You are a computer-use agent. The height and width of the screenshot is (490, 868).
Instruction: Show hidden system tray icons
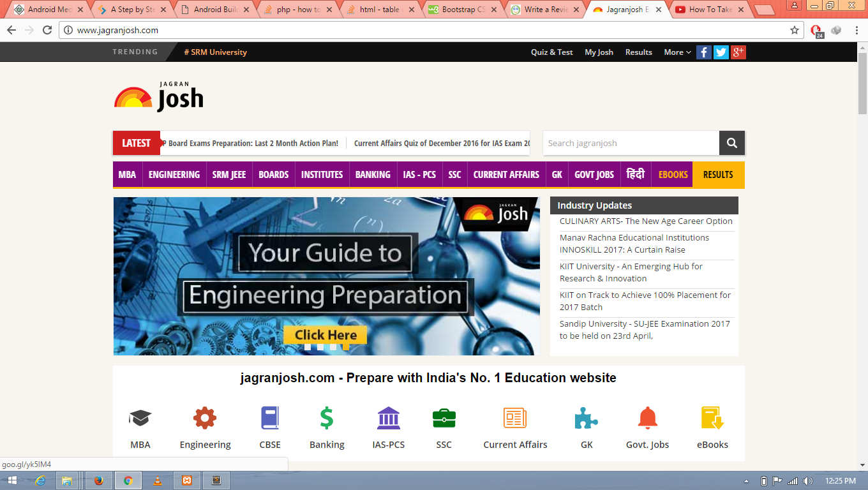pyautogui.click(x=747, y=480)
